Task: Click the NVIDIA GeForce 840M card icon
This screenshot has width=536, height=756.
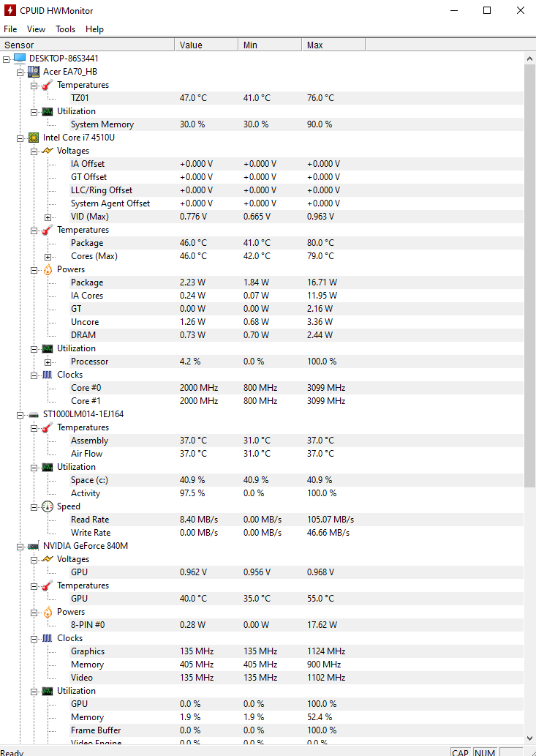Action: 33,546
